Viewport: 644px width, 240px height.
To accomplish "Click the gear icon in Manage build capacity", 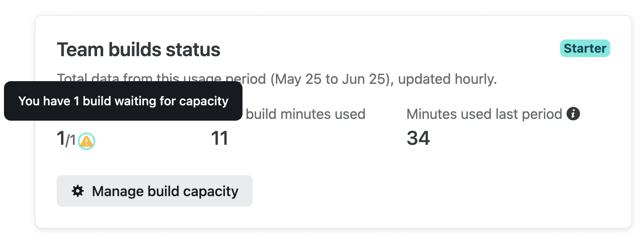I will click(78, 191).
